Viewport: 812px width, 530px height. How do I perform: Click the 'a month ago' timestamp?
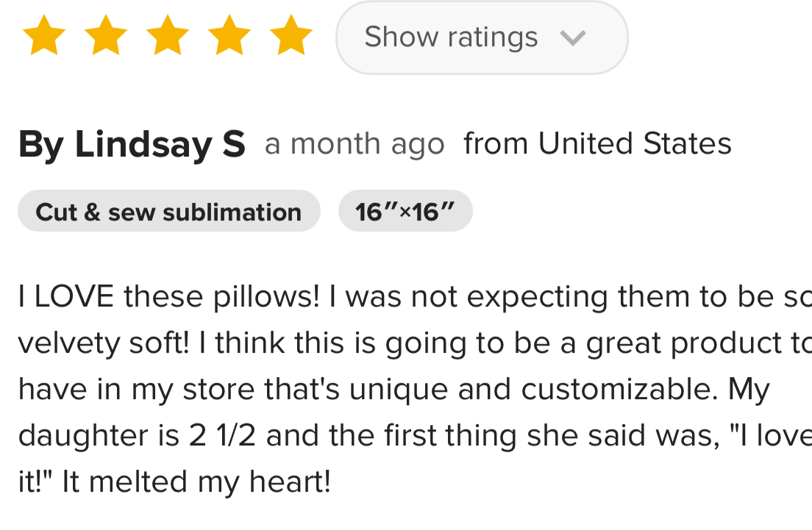click(355, 144)
